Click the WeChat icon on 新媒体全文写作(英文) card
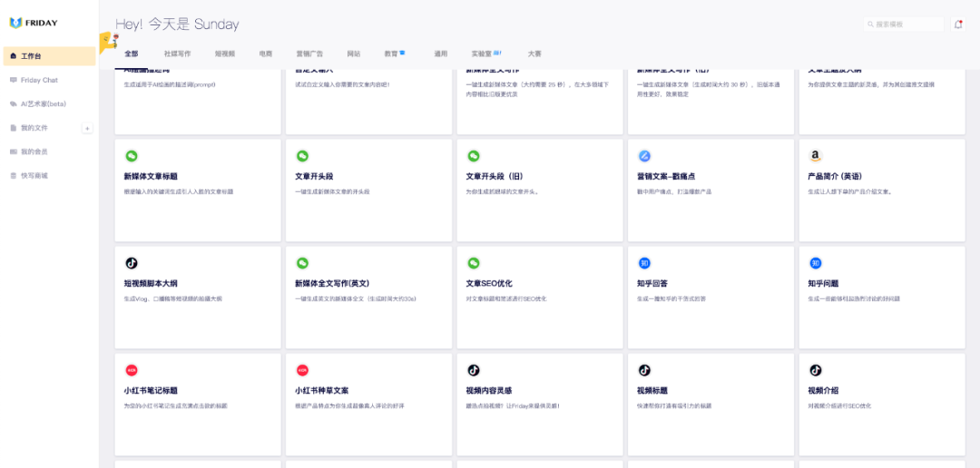 pos(302,263)
